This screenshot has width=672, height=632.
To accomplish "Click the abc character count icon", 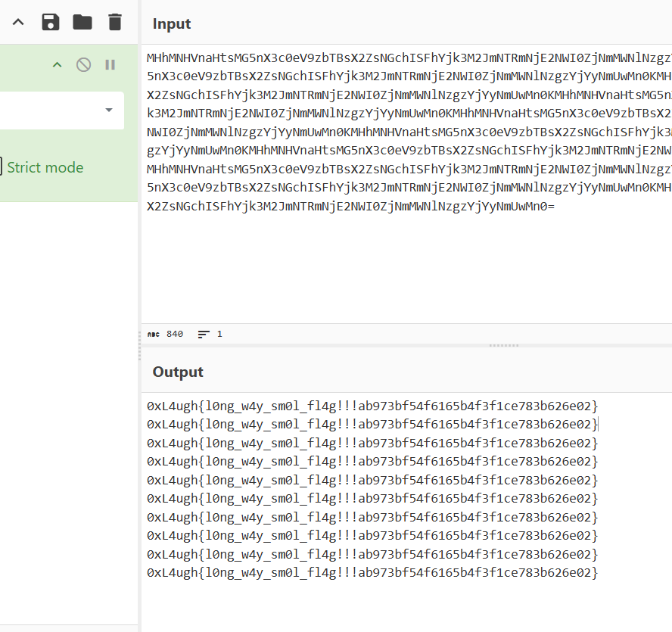I will coord(153,334).
